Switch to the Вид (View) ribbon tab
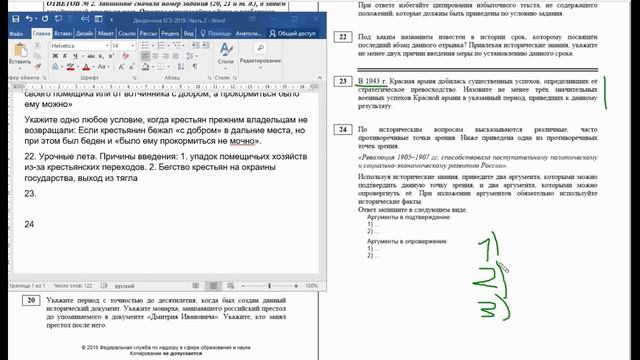Screen dimensions: 640x360 (188, 33)
